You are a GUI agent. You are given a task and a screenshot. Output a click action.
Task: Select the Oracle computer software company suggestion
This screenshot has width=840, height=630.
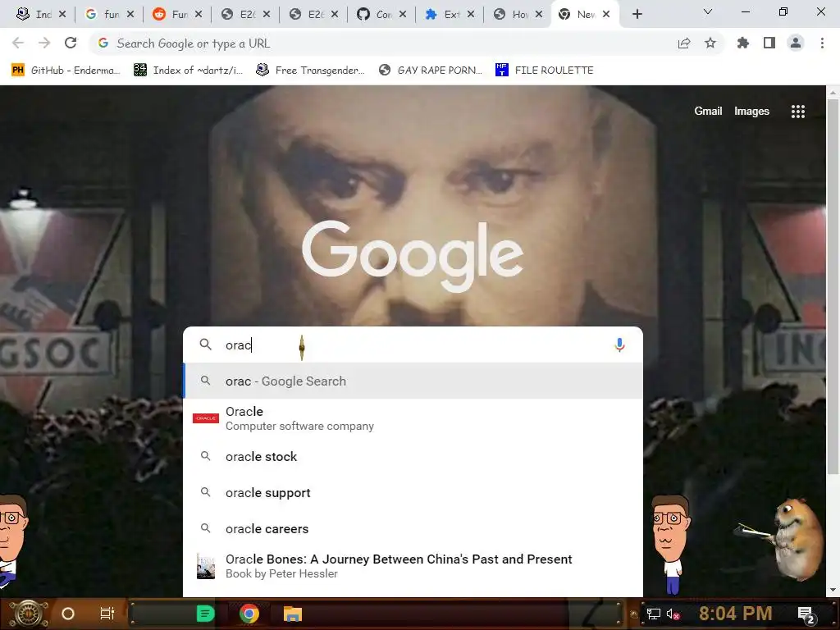click(413, 418)
